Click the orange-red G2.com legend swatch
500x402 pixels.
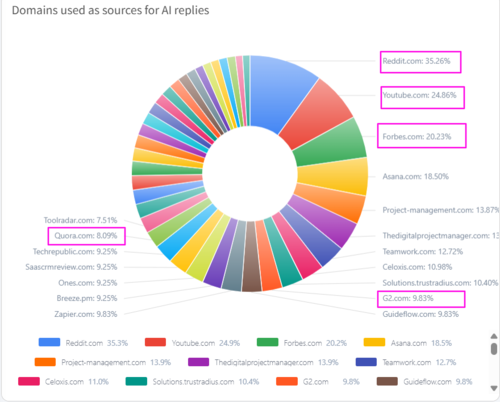[287, 381]
